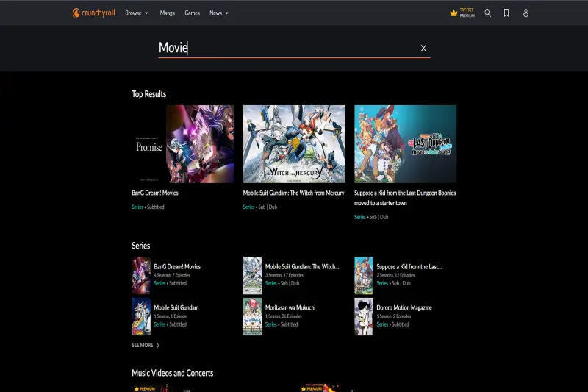Click Suppose a Kid from the Last... series text
Image resolution: width=588 pixels, height=392 pixels.
(409, 267)
